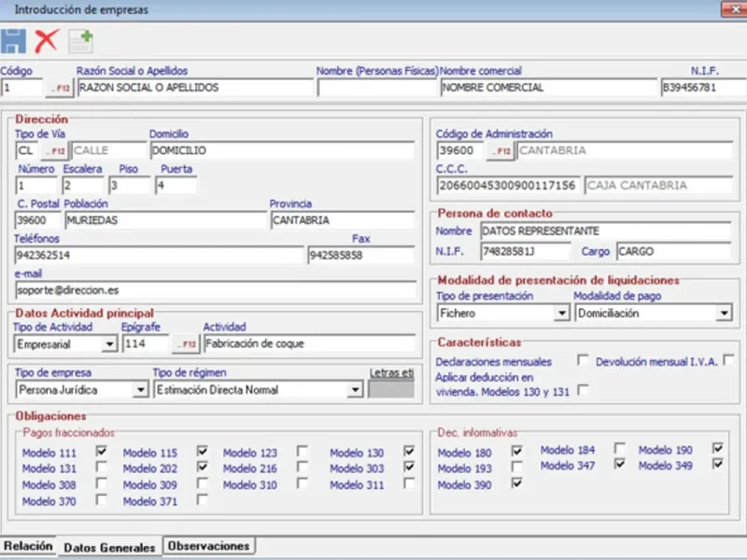Switch to the Observaciones tab
The width and height of the screenshot is (747, 560).
point(209,546)
